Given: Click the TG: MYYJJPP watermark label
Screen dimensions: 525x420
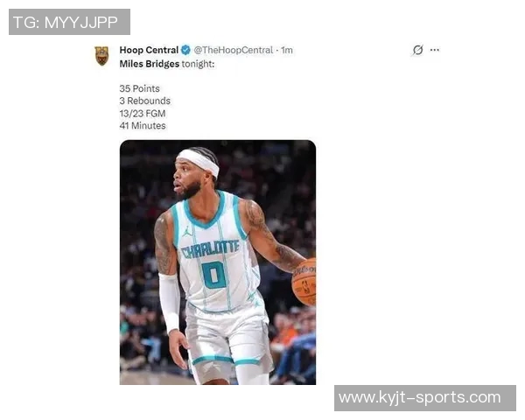Looking at the screenshot, I should tap(69, 22).
